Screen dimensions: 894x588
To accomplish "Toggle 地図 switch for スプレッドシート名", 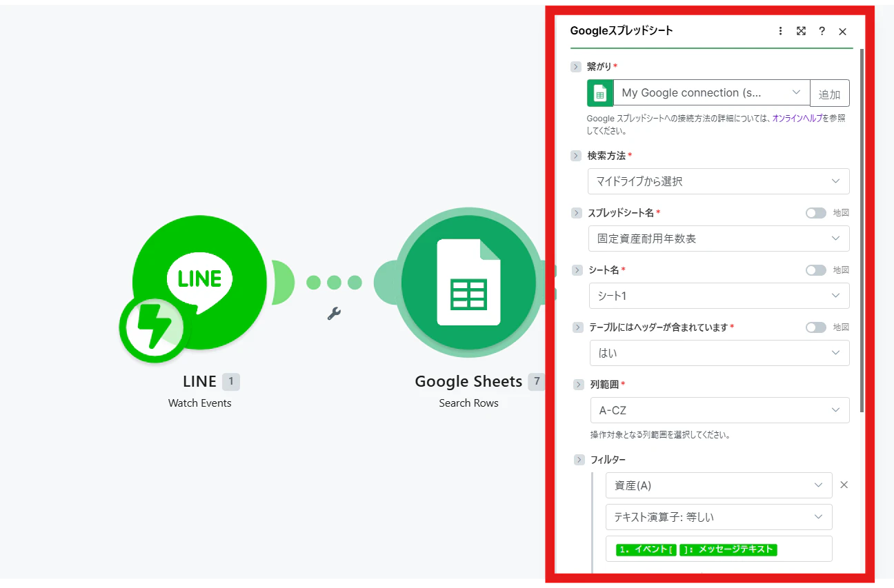I will [816, 213].
